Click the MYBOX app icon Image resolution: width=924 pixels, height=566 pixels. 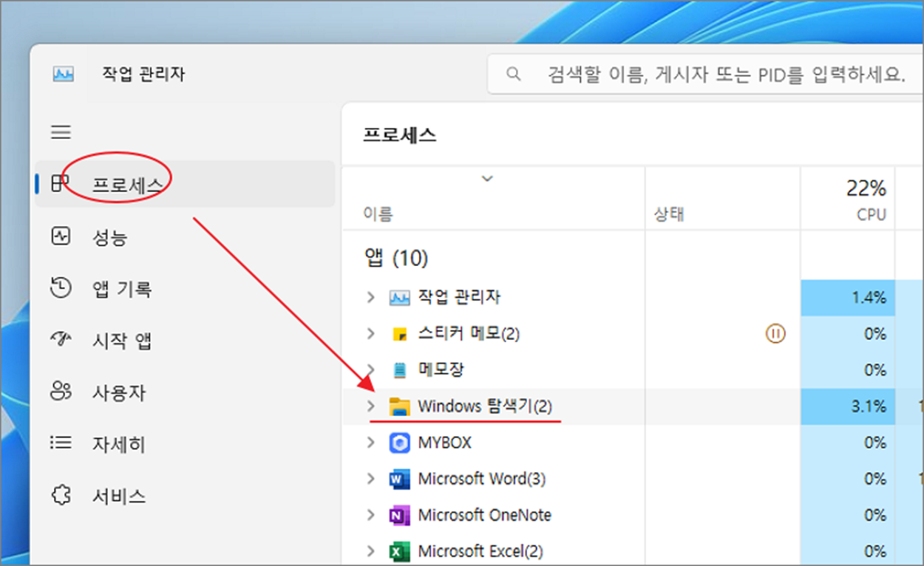click(399, 443)
